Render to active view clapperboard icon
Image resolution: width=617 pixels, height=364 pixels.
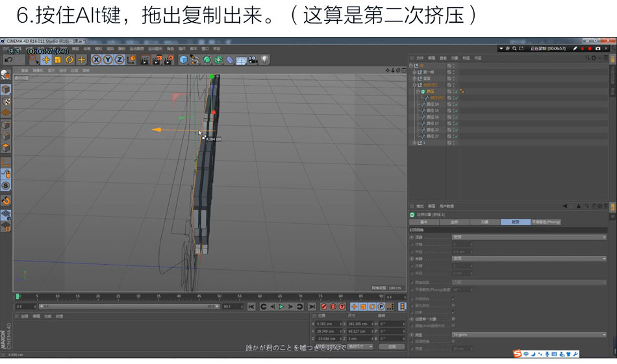tap(145, 60)
